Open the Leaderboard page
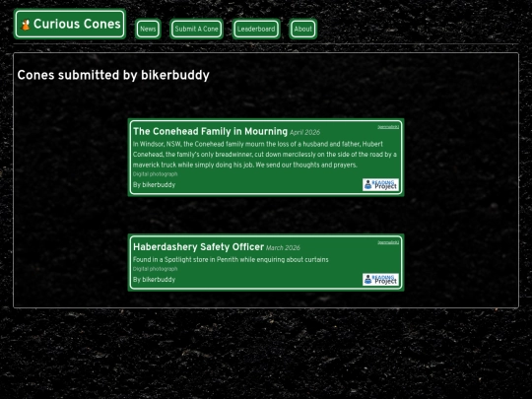Viewport: 532px width, 399px height. (x=256, y=29)
